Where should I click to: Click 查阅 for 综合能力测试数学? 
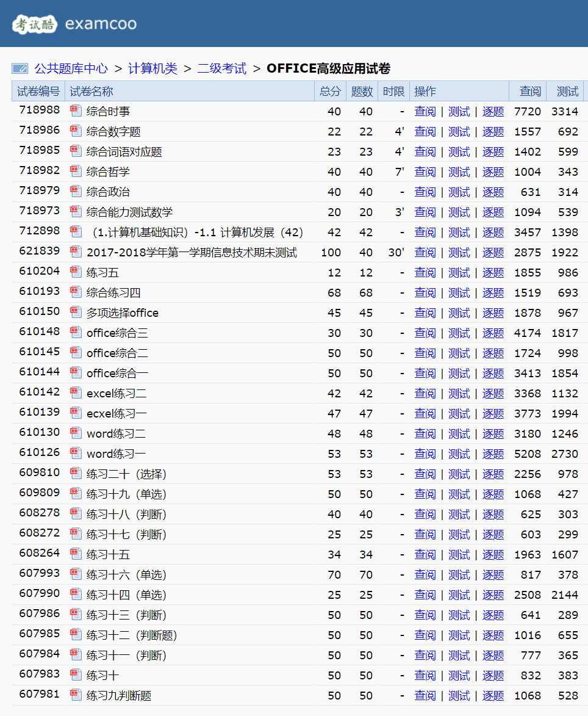pos(425,212)
